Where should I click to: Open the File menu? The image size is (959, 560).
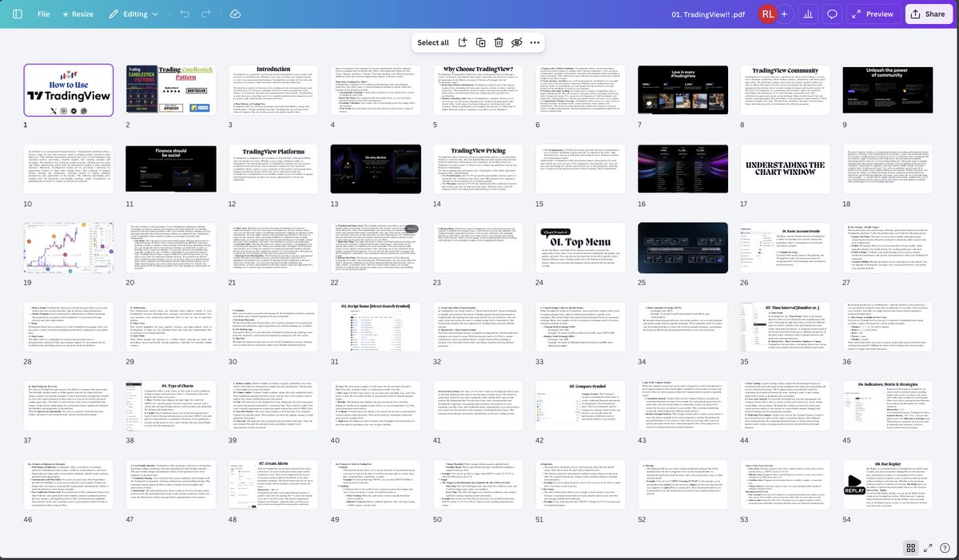click(43, 14)
